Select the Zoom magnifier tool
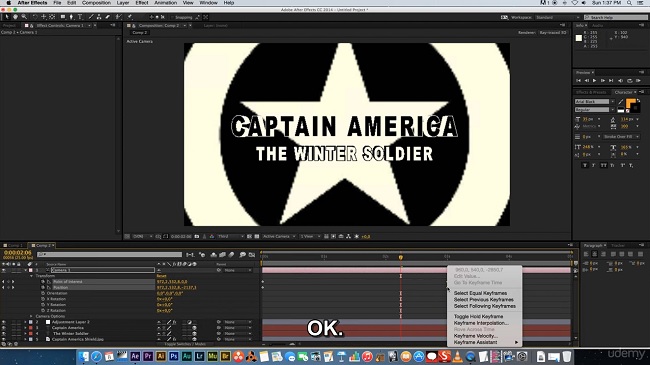The image size is (650, 365). 24,17
